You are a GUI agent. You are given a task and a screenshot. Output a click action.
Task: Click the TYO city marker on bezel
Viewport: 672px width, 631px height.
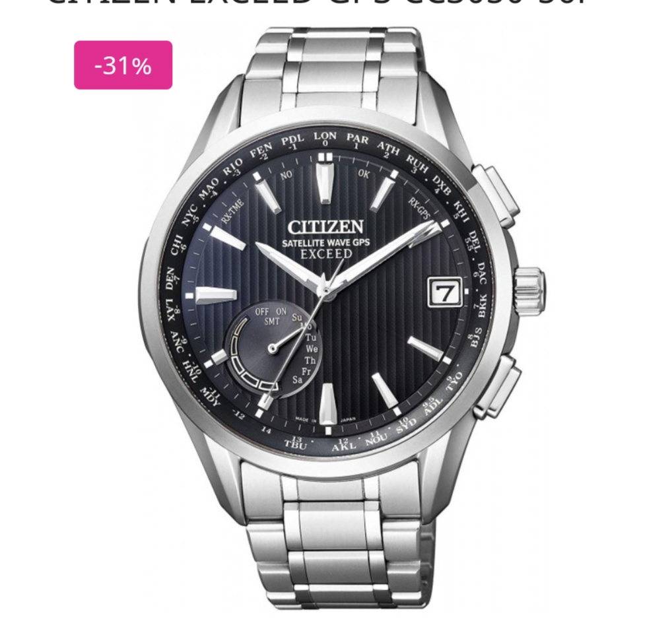pos(455,381)
